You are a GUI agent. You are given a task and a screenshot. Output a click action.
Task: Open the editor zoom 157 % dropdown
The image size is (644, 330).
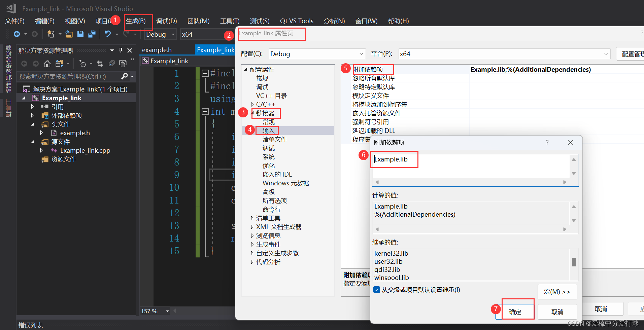click(167, 311)
